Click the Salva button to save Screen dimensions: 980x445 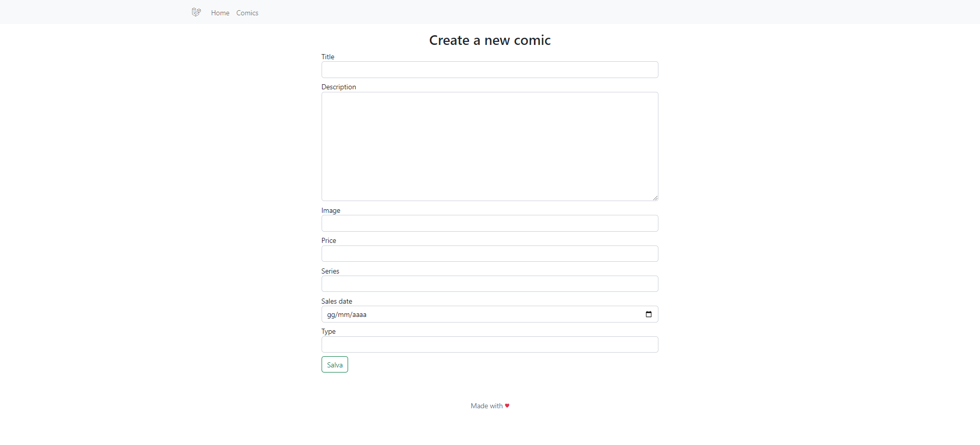pos(334,364)
